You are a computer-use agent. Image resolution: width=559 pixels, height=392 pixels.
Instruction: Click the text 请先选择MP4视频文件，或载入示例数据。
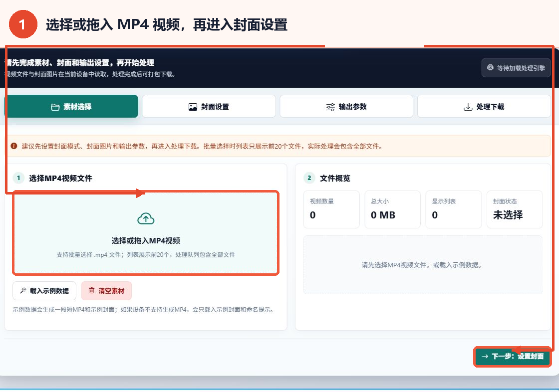tap(422, 265)
